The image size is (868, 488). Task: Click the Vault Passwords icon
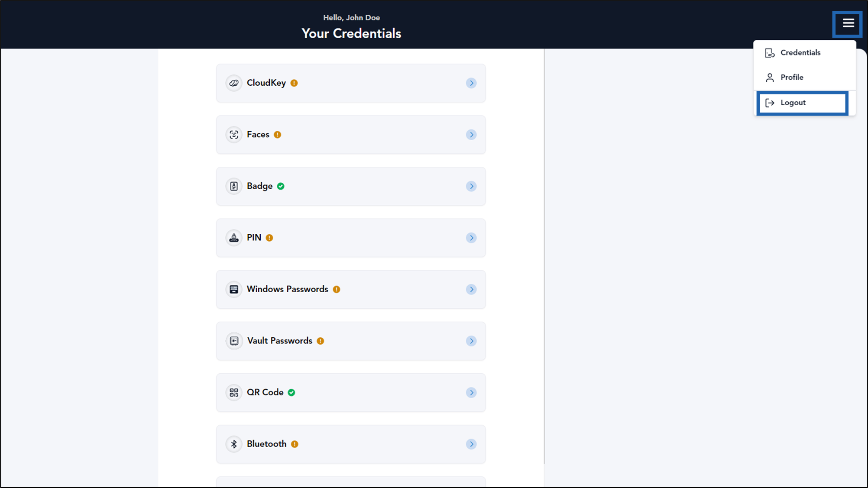tap(234, 341)
